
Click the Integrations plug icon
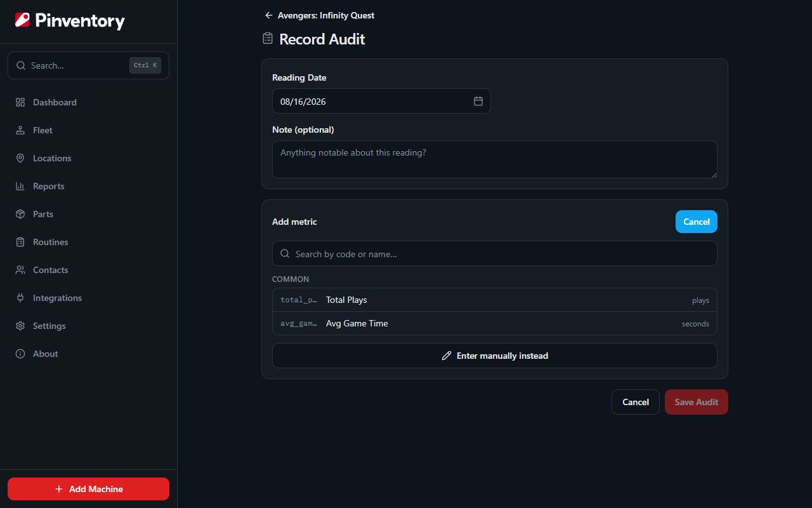[x=20, y=298]
